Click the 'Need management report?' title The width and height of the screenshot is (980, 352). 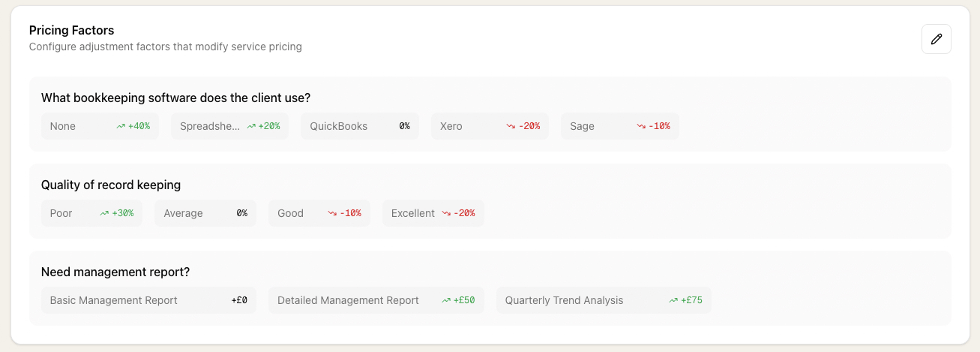[115, 272]
